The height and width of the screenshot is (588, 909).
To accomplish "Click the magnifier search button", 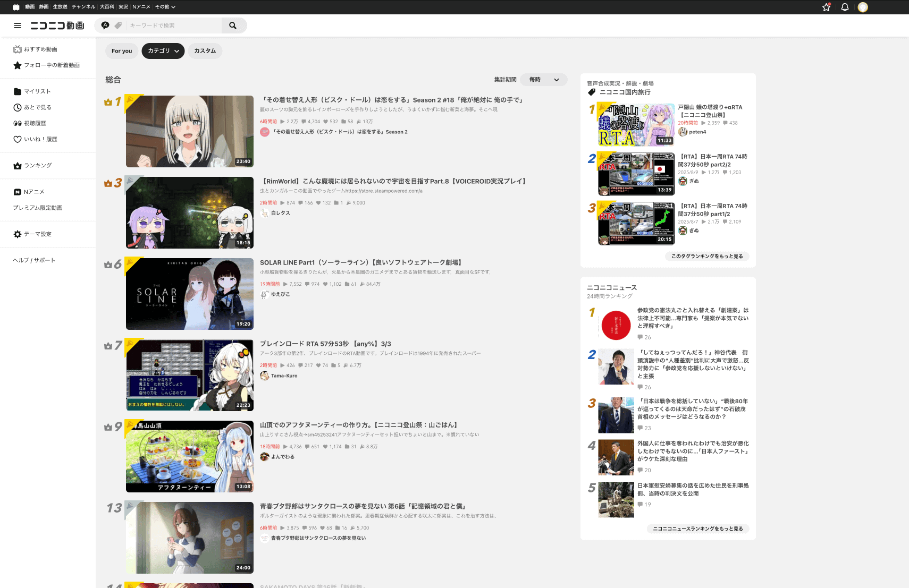I will [x=233, y=25].
